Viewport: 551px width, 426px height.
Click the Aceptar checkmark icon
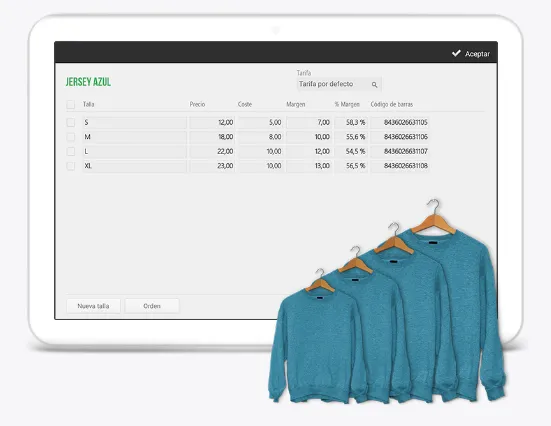click(x=456, y=53)
